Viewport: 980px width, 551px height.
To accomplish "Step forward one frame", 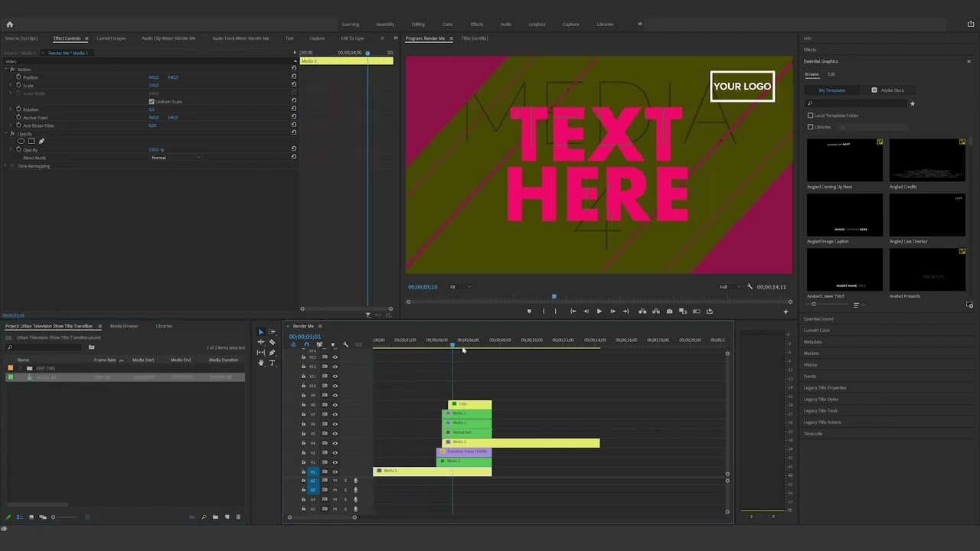I will [612, 311].
